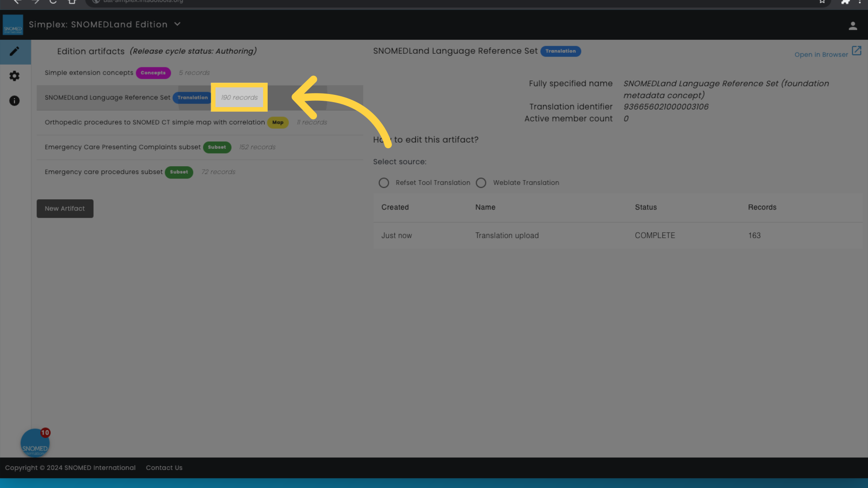Viewport: 868px width, 488px height.
Task: Select Refset Tool Translation radio button
Action: (384, 183)
